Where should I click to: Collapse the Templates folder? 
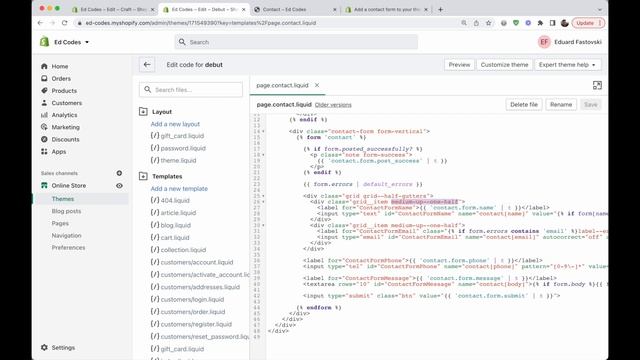pos(143,176)
